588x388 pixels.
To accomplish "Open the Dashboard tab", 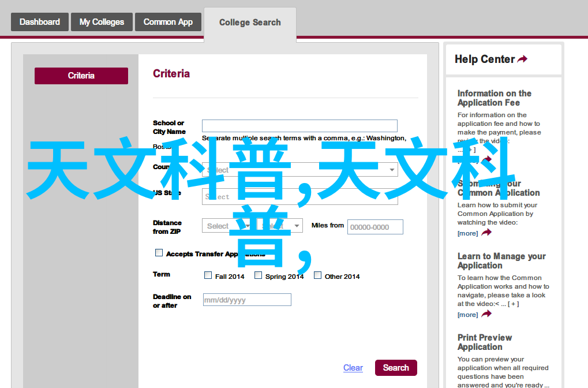I will [40, 22].
